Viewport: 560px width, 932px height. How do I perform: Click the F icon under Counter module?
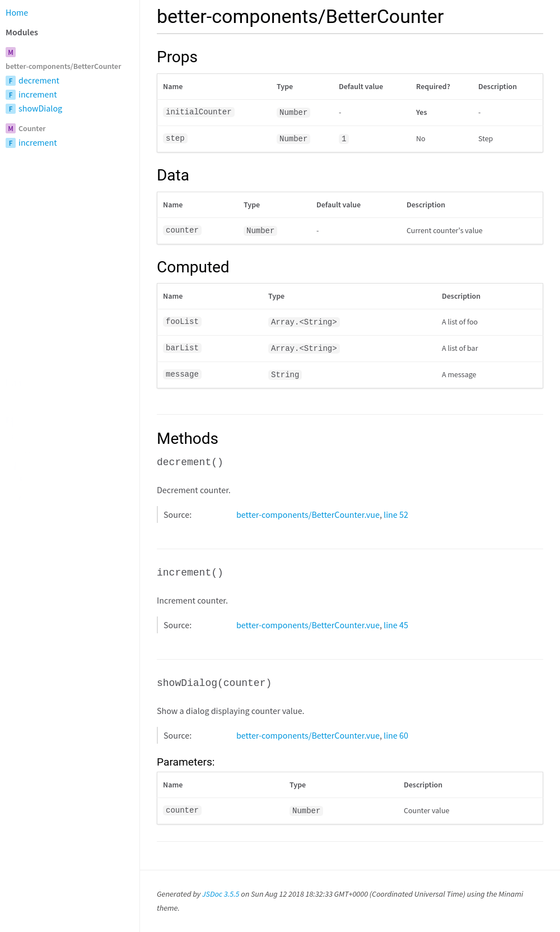pos(10,143)
